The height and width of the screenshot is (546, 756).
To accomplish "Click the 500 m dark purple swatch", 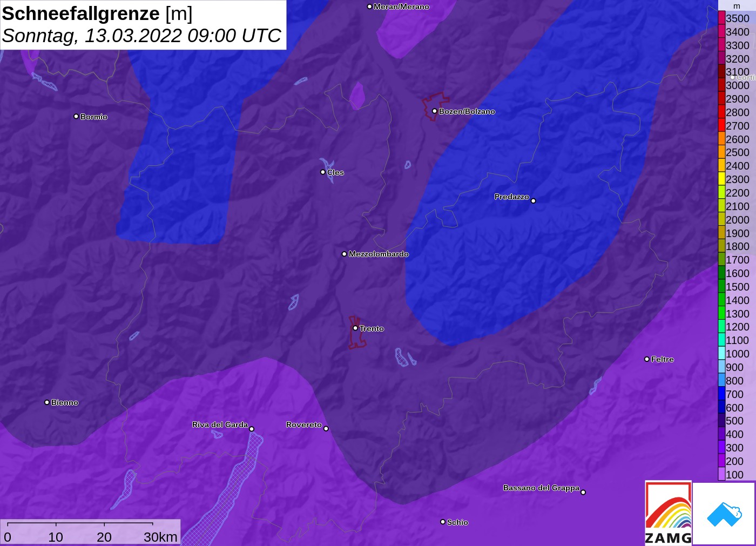I will [721, 420].
